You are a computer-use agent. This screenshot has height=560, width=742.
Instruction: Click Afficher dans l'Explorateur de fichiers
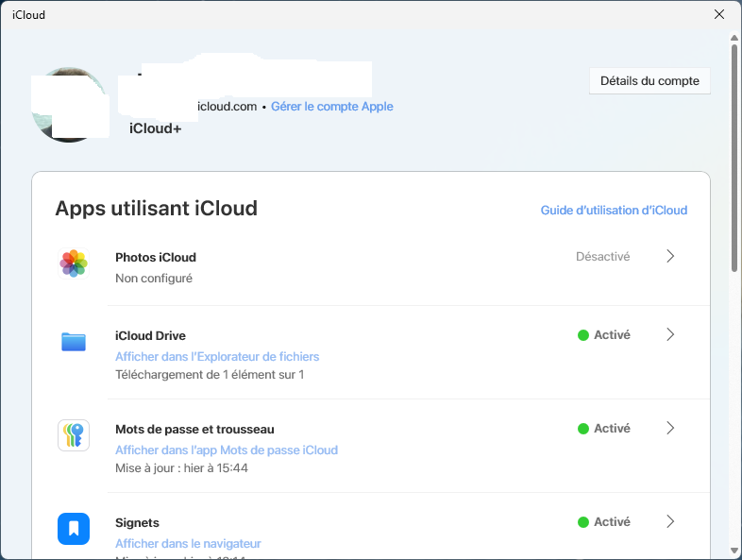click(217, 357)
